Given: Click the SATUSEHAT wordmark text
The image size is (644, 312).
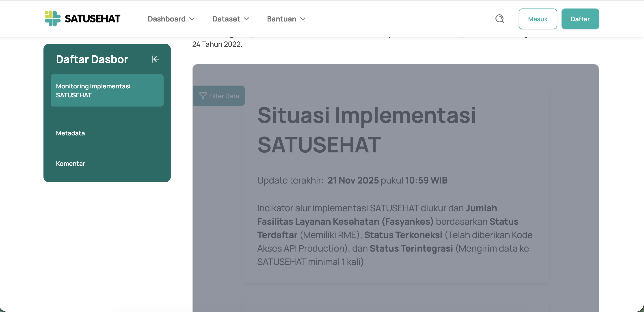Looking at the screenshot, I should [93, 19].
